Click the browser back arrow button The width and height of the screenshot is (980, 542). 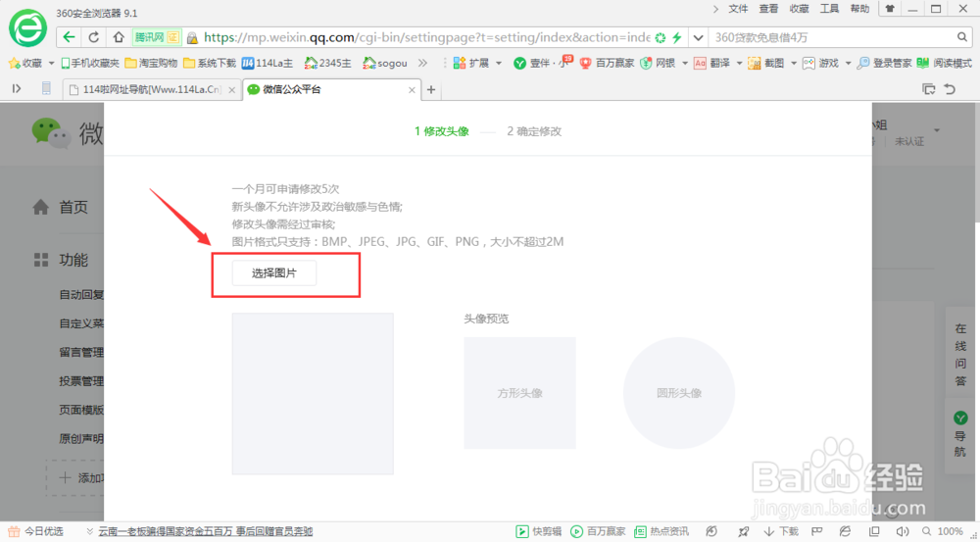coord(70,37)
